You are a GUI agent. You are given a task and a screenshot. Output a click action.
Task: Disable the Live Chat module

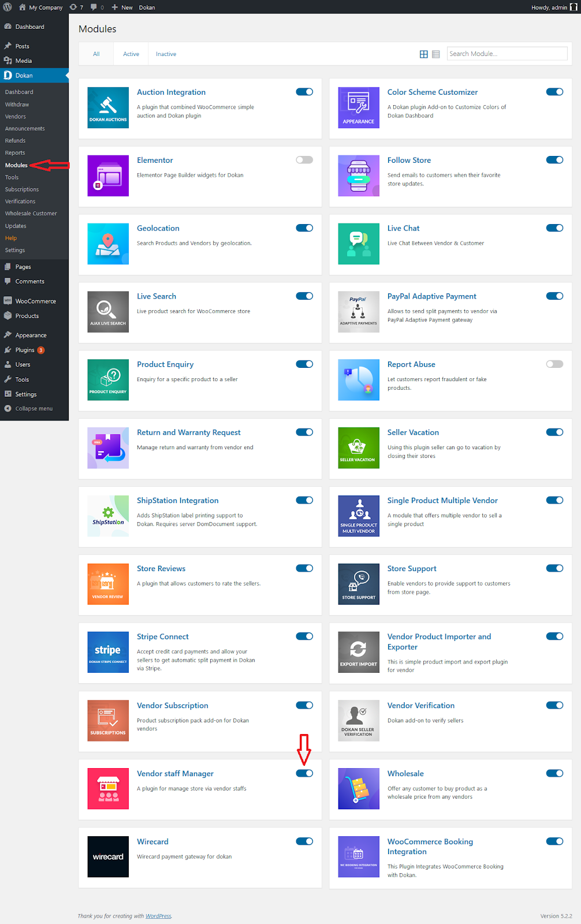click(554, 228)
